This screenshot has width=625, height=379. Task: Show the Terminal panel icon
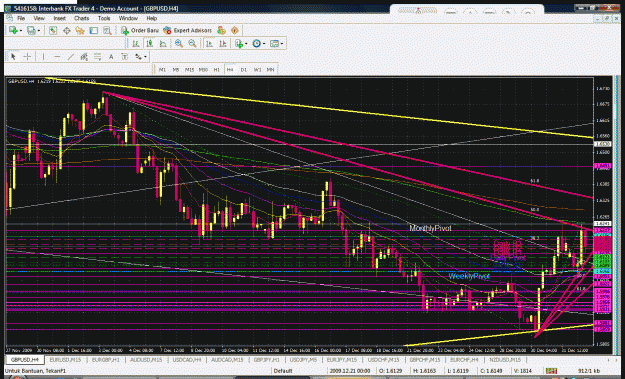94,30
